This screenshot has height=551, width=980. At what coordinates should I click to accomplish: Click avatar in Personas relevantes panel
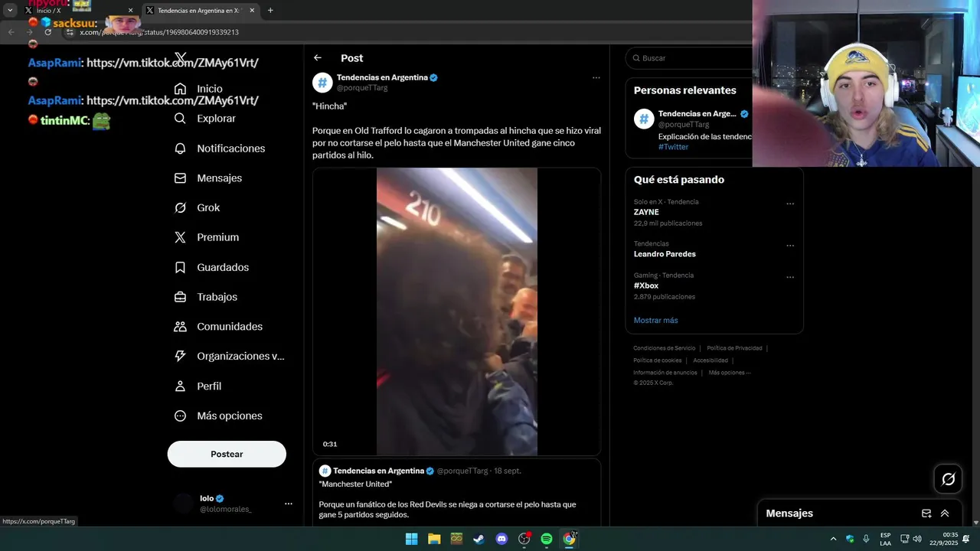click(x=644, y=119)
